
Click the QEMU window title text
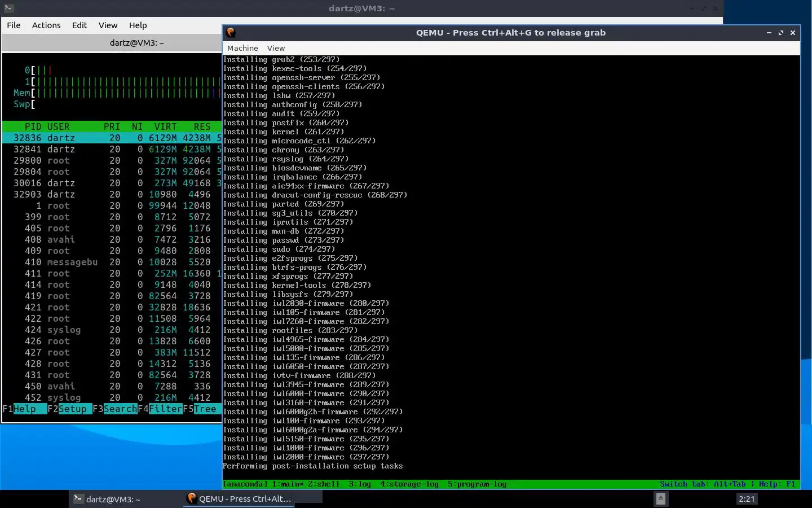511,33
